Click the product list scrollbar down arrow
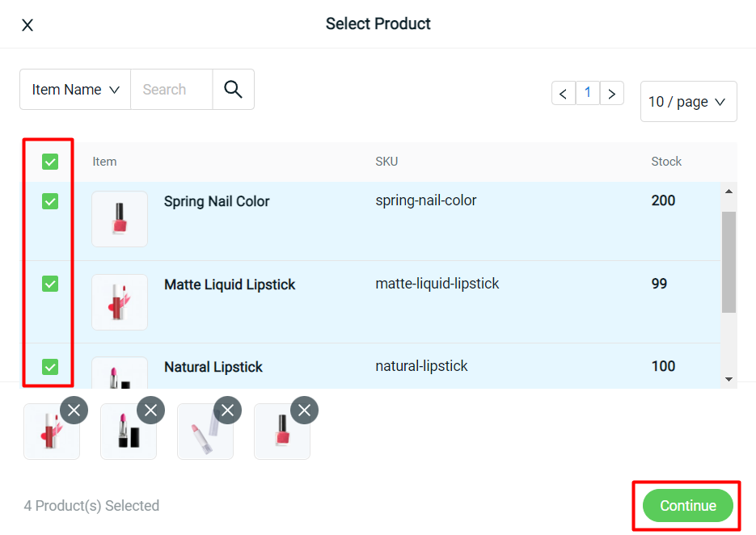This screenshot has width=756, height=535. coord(729,379)
